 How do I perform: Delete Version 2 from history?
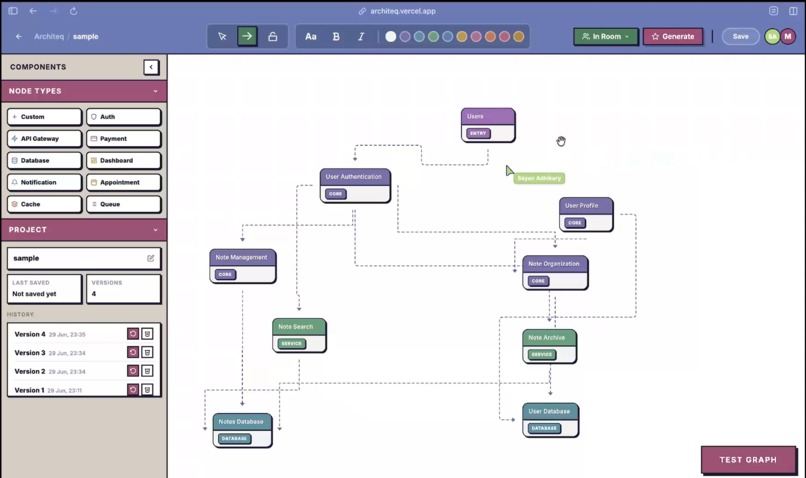147,371
